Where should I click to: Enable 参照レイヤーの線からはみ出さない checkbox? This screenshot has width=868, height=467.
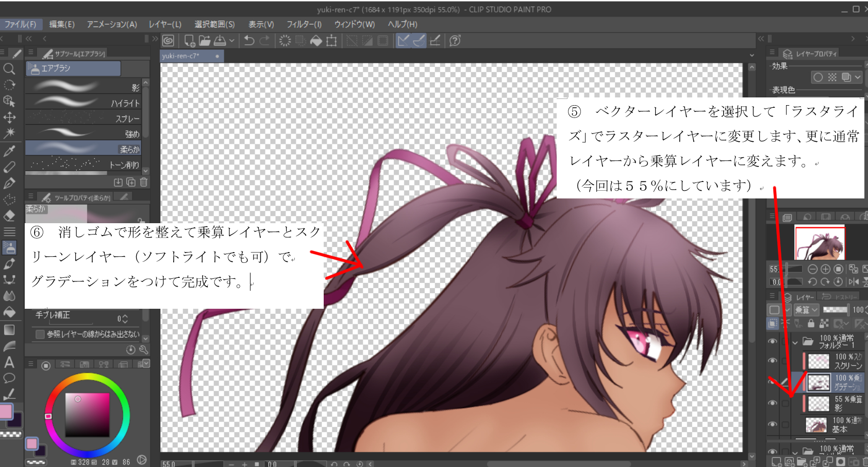(x=40, y=335)
